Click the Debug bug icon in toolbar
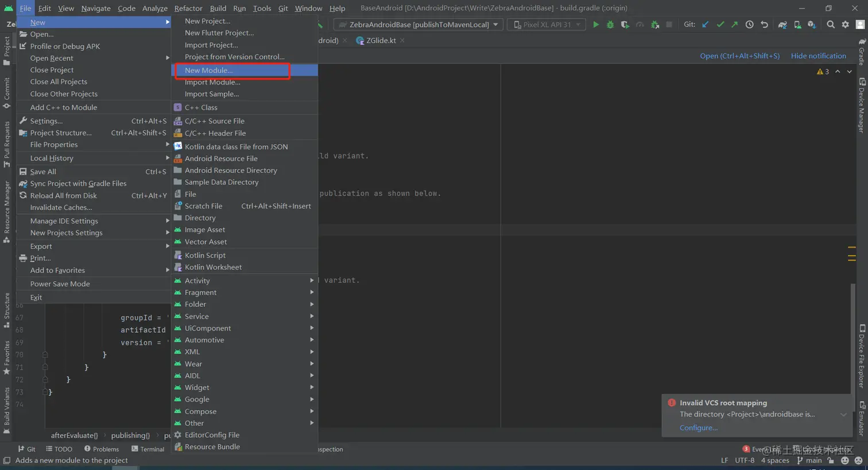Viewport: 868px width, 470px height. point(610,25)
